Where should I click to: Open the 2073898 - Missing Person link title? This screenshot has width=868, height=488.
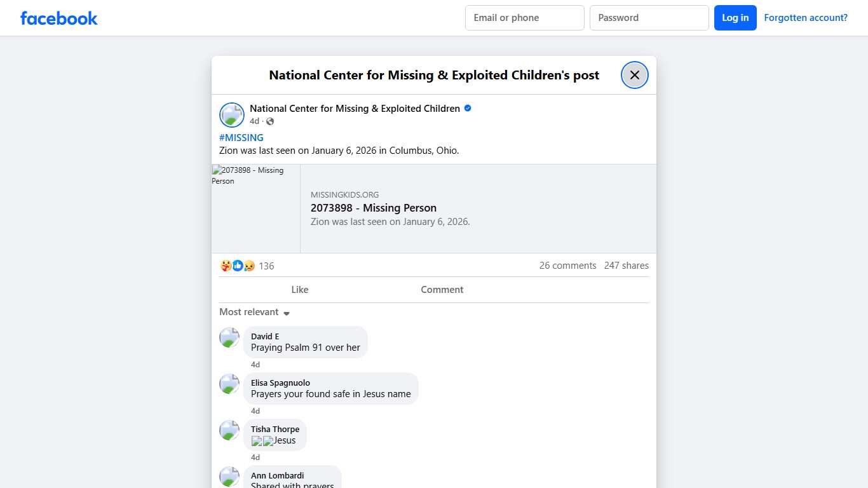tap(374, 208)
